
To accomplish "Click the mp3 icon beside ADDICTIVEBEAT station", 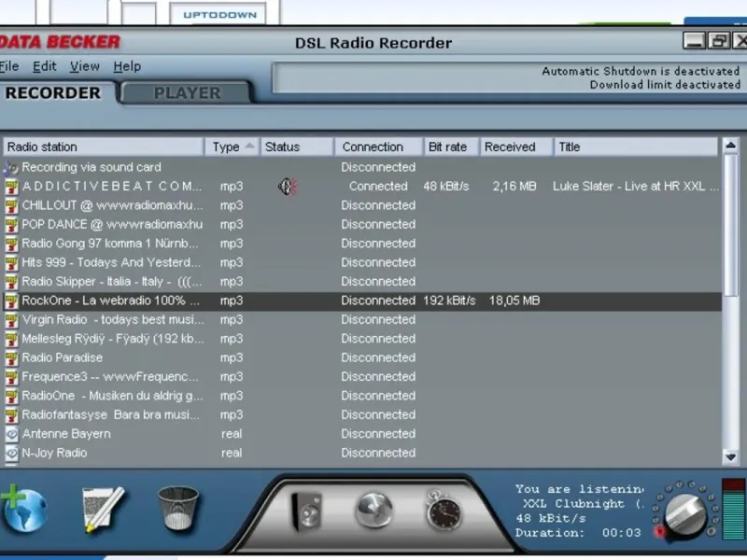I will 11,186.
